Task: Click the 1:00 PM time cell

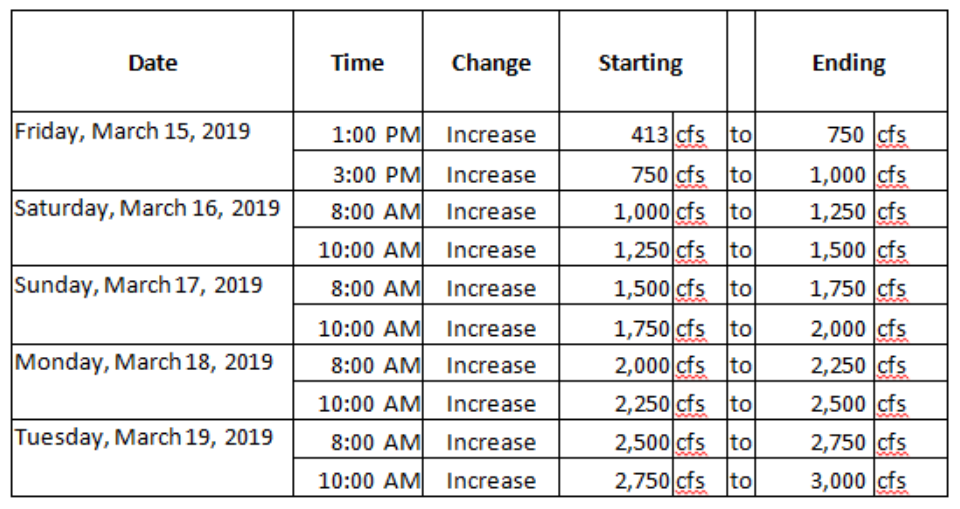Action: (x=376, y=135)
